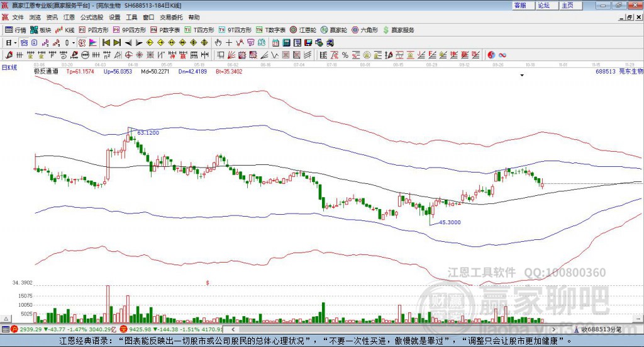Click the blue infinity symbol icon

pos(502,55)
